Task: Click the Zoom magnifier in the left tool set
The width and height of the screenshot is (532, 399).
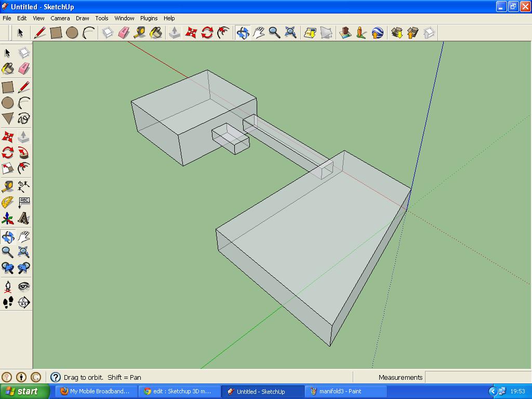Action: (8, 252)
